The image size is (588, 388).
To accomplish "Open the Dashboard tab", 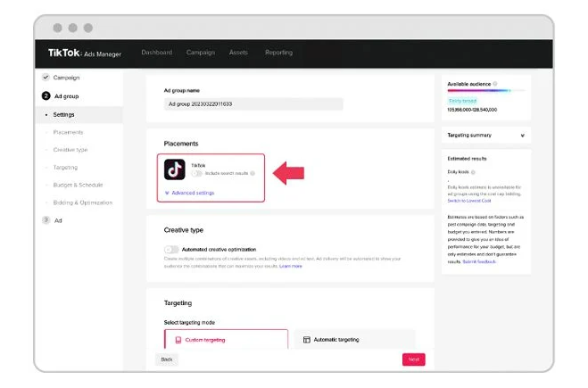I will point(157,53).
